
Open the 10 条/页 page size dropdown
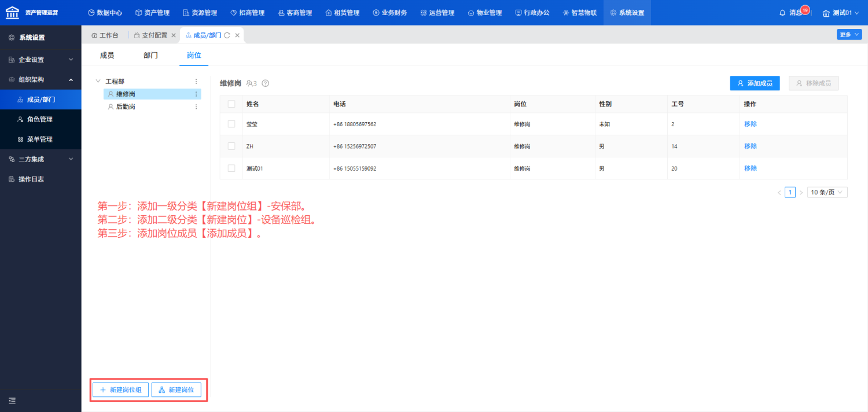(x=827, y=192)
